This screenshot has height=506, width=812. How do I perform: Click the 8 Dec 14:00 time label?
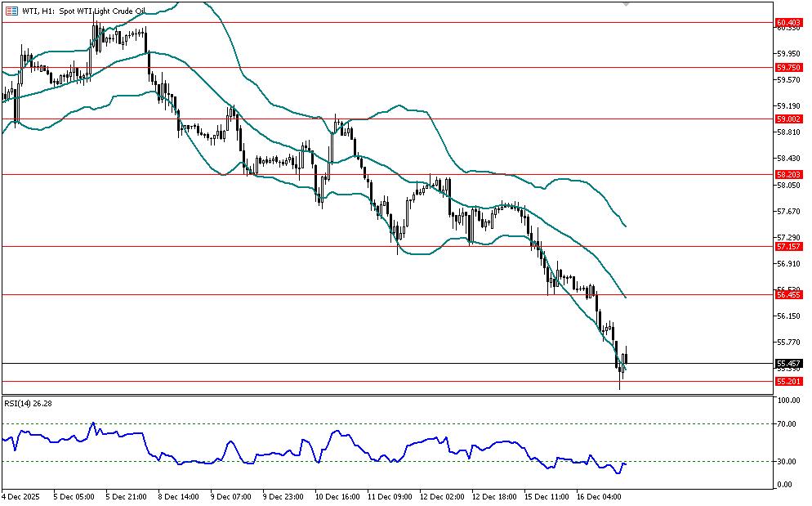(180, 496)
